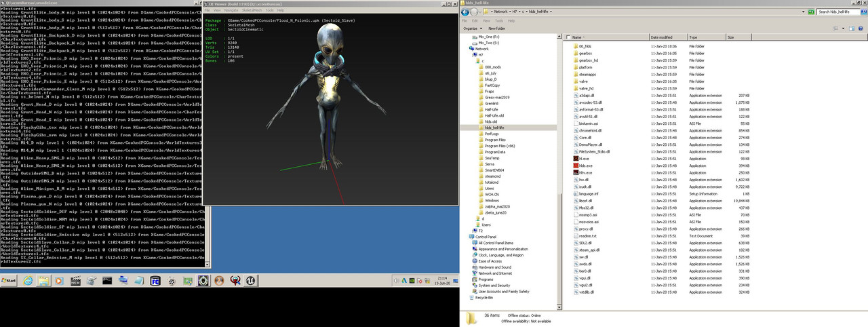Open the Tools menu in Explorer
Image resolution: width=868 pixels, height=327 pixels.
coord(499,20)
